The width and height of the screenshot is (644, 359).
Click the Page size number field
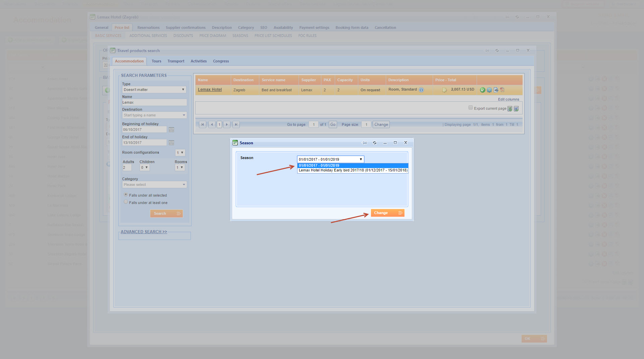[x=366, y=124]
